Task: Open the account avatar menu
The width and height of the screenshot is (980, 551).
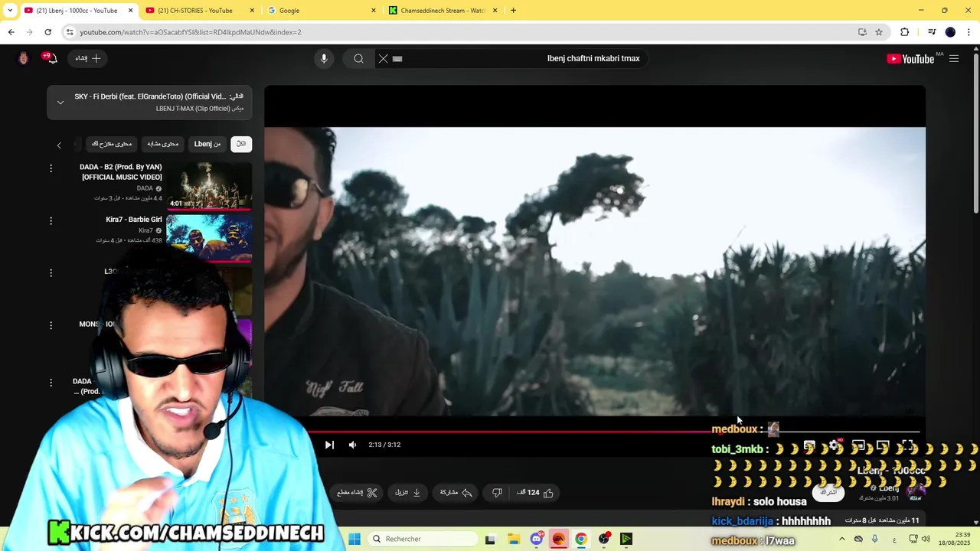Action: pos(23,59)
